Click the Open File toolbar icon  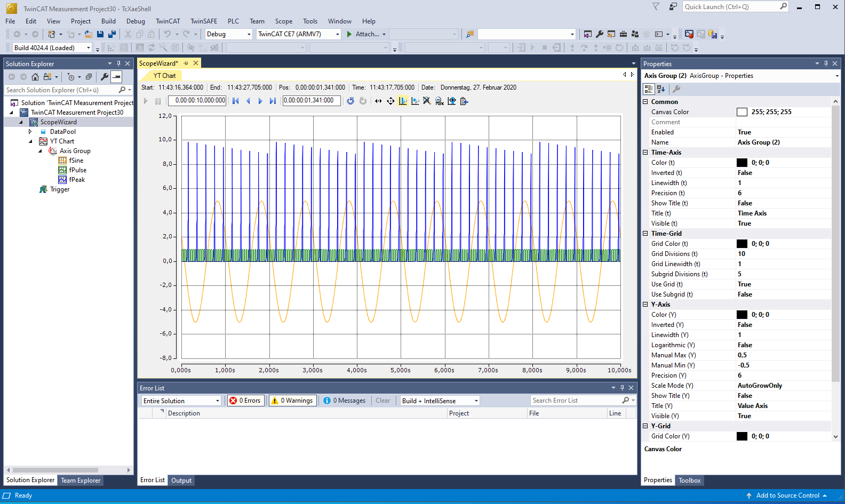89,34
